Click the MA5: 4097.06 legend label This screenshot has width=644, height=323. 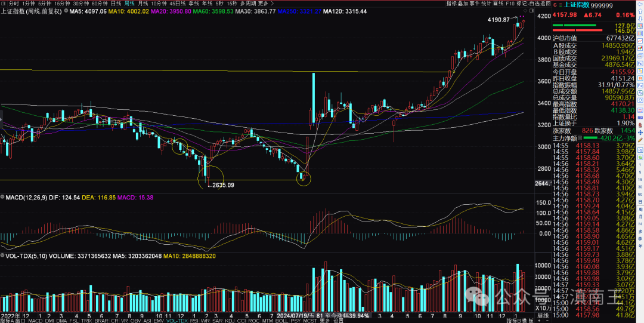tap(88, 11)
